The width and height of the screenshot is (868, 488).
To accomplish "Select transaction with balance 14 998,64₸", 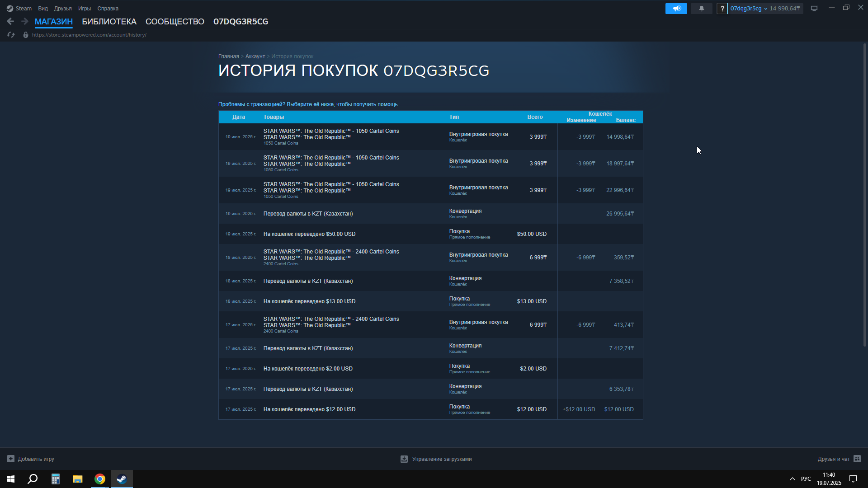I will [x=430, y=137].
